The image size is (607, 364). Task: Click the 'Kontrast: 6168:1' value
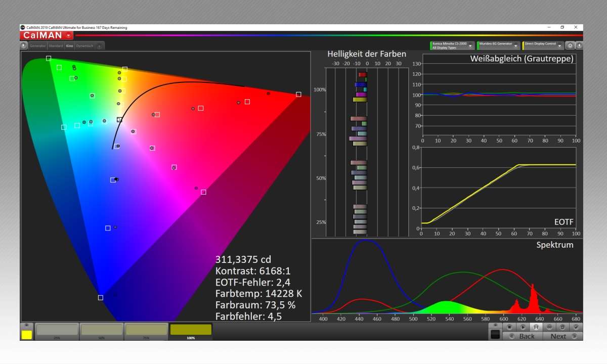coord(253,271)
